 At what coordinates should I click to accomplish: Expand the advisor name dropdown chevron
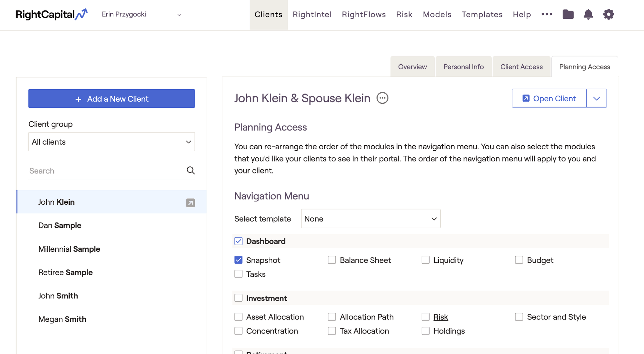click(179, 15)
